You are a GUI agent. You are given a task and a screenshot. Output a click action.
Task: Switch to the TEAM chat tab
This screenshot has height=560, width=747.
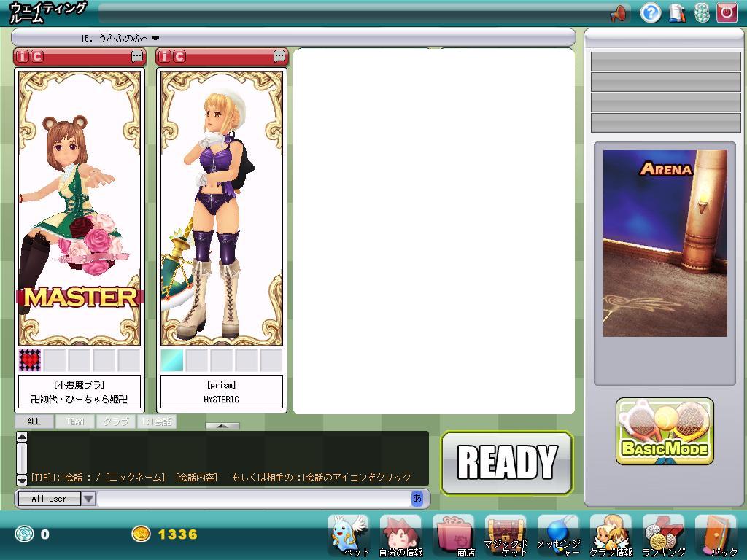(x=75, y=421)
